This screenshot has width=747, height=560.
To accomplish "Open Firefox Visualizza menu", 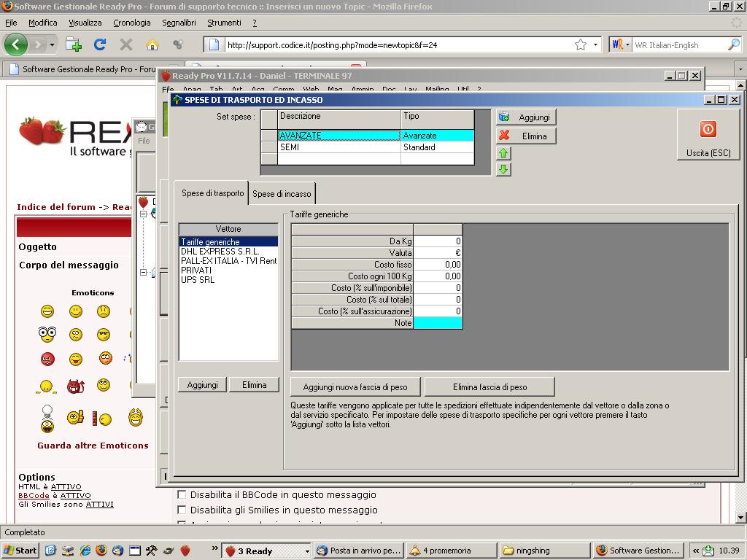I will [x=85, y=23].
